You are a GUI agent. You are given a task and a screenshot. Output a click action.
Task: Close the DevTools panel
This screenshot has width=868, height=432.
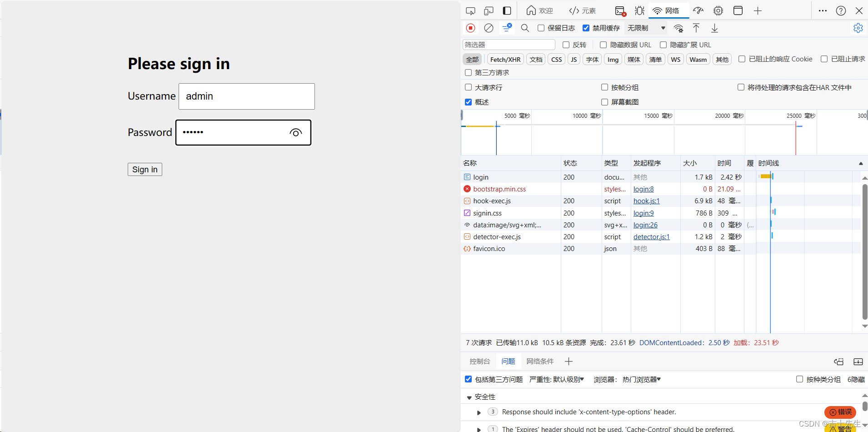pos(859,10)
